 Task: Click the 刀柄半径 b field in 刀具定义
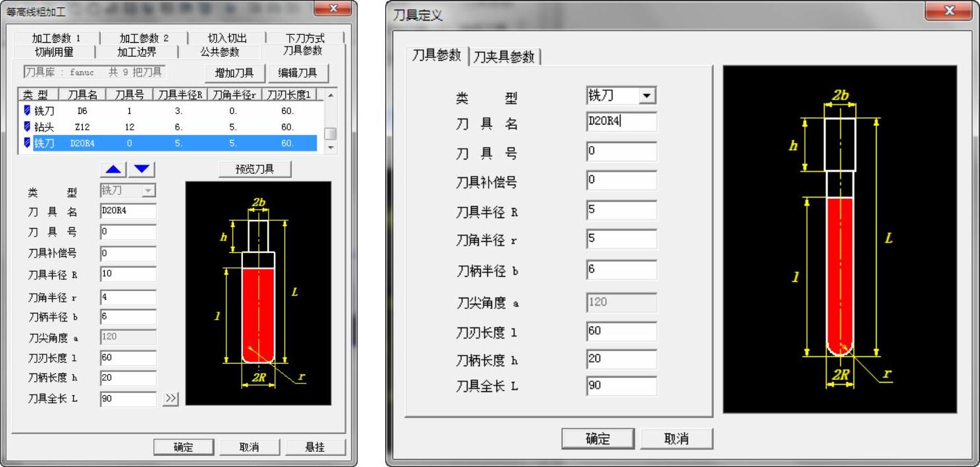pyautogui.click(x=621, y=270)
